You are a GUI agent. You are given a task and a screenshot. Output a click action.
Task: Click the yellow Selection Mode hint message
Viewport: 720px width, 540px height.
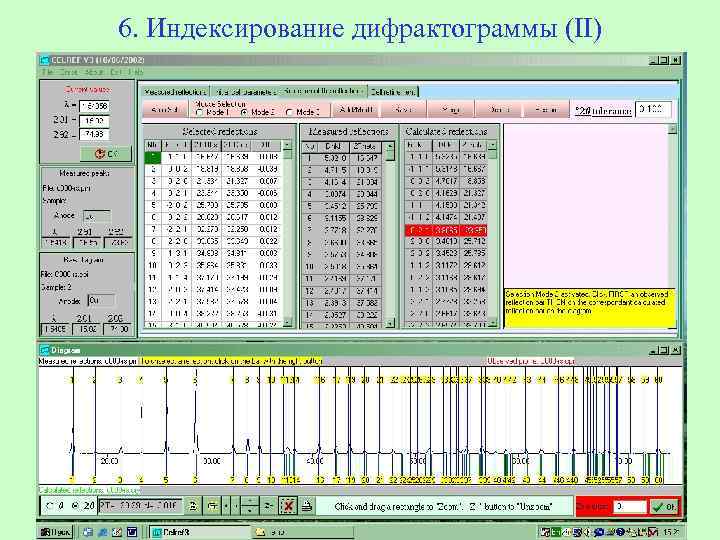[589, 308]
